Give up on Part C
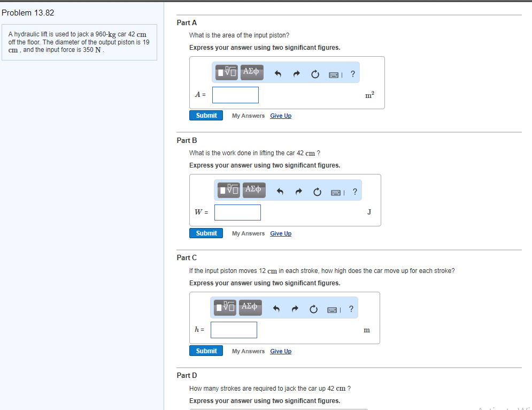The height and width of the screenshot is (410, 532). click(281, 351)
